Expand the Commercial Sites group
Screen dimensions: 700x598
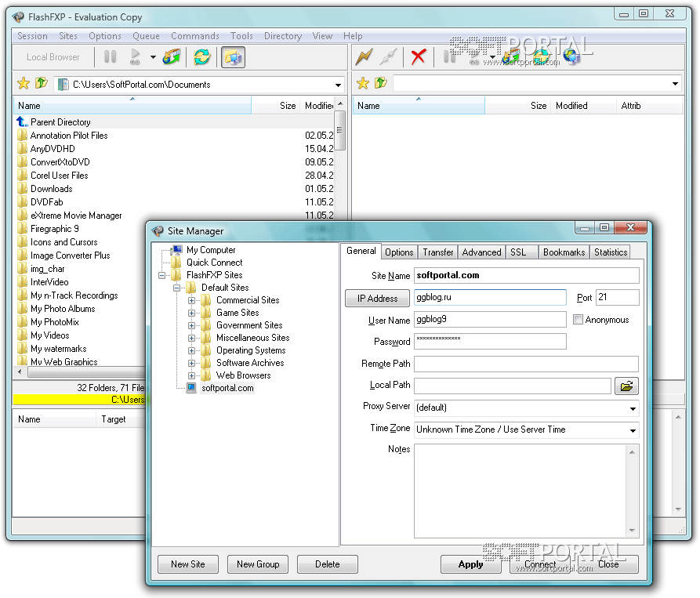pyautogui.click(x=191, y=300)
